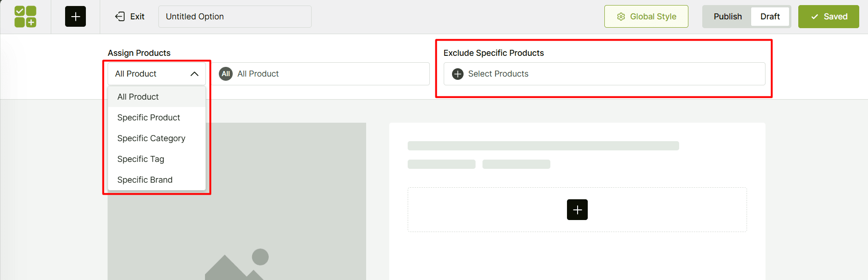Screen dimensions: 868x280
Task: Click the All badge icon
Action: (226, 74)
